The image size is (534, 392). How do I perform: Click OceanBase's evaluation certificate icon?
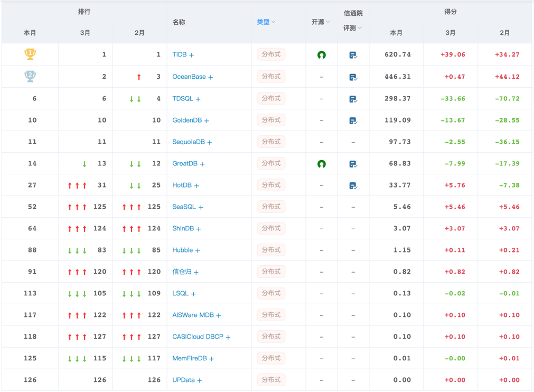coord(353,77)
